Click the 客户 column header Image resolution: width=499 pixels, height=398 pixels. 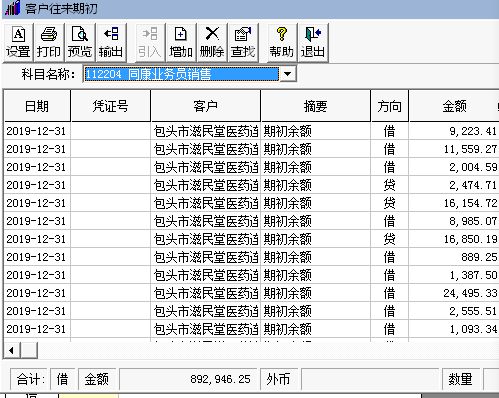click(205, 106)
